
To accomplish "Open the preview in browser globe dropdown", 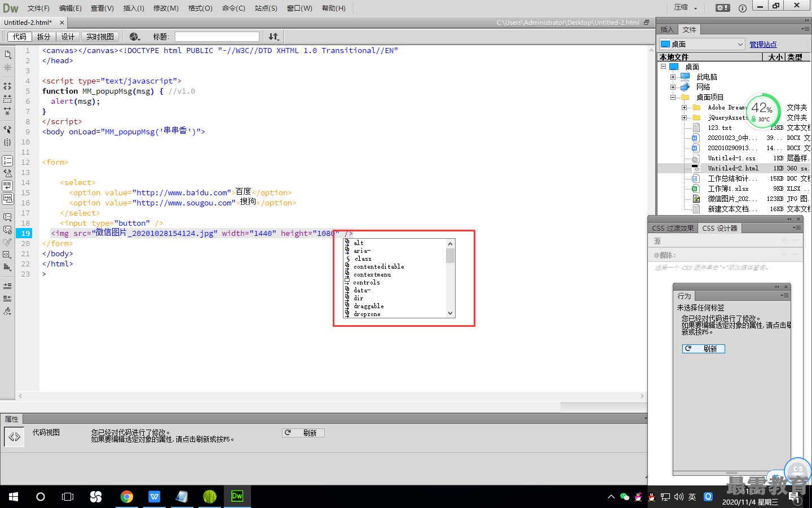I will (x=135, y=37).
